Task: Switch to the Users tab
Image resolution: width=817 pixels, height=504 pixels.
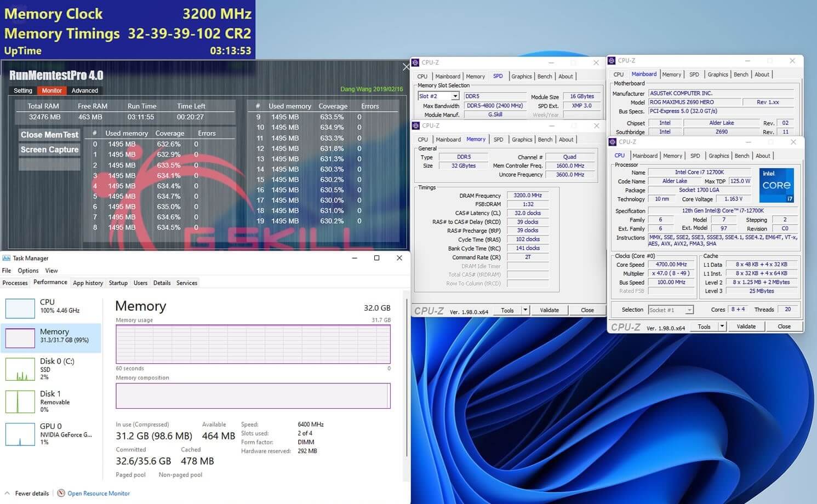Action: click(x=140, y=283)
